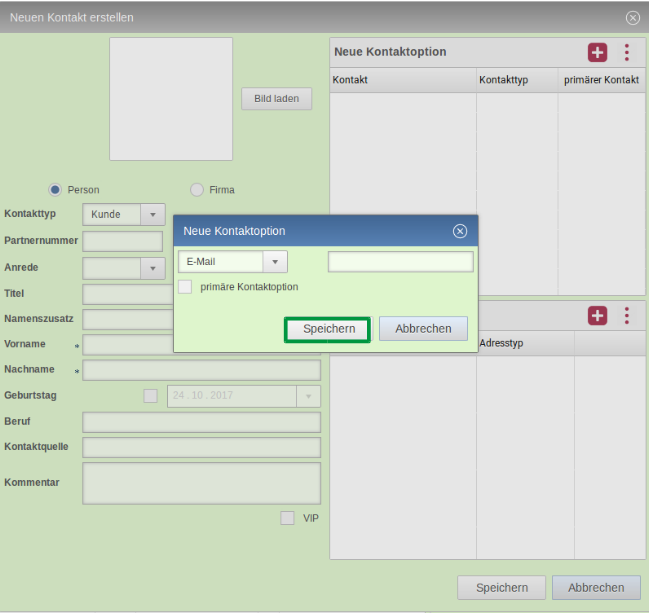Open the three-dot menu of Neue Kontaktoption panel

[627, 53]
